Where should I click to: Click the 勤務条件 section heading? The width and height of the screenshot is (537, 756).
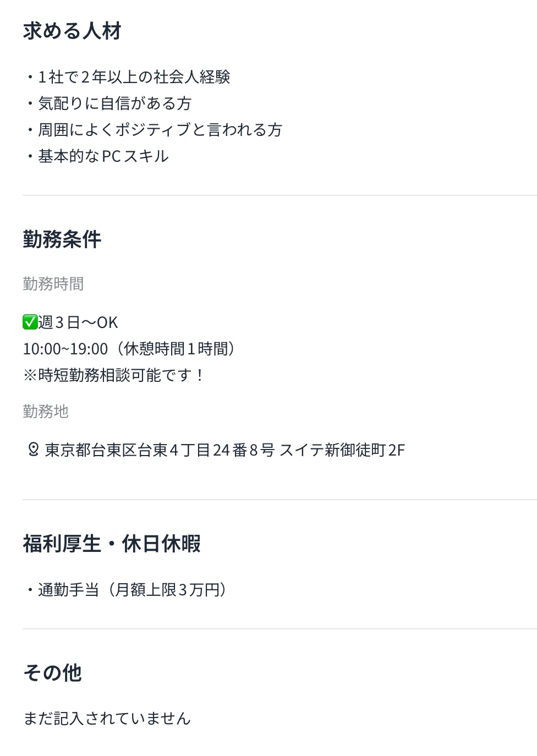pyautogui.click(x=62, y=239)
